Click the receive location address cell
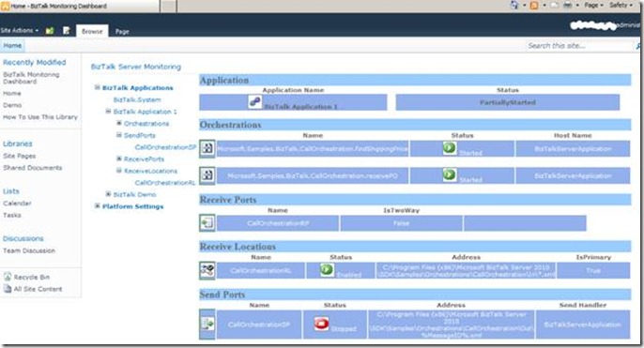The width and height of the screenshot is (644, 348). 466,271
